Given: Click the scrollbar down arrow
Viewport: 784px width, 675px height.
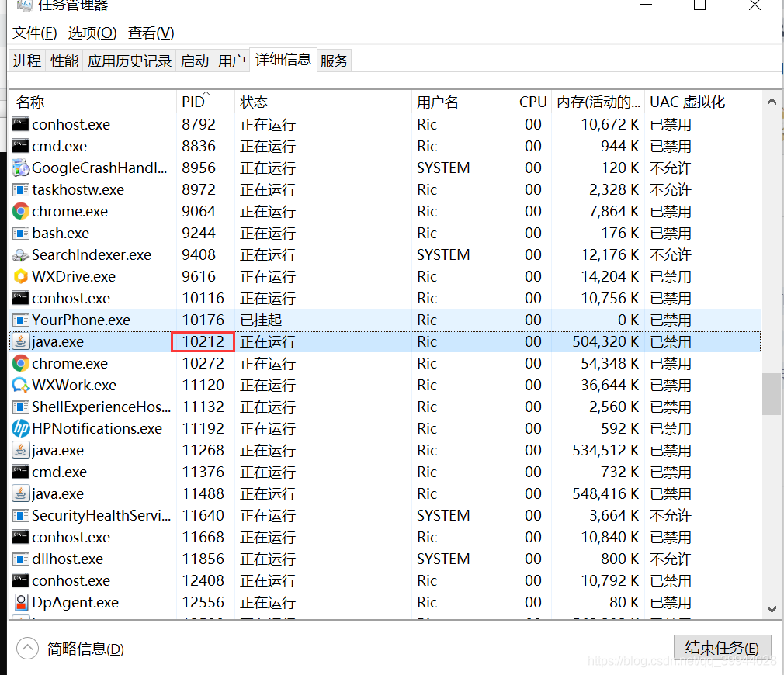Looking at the screenshot, I should tap(772, 609).
